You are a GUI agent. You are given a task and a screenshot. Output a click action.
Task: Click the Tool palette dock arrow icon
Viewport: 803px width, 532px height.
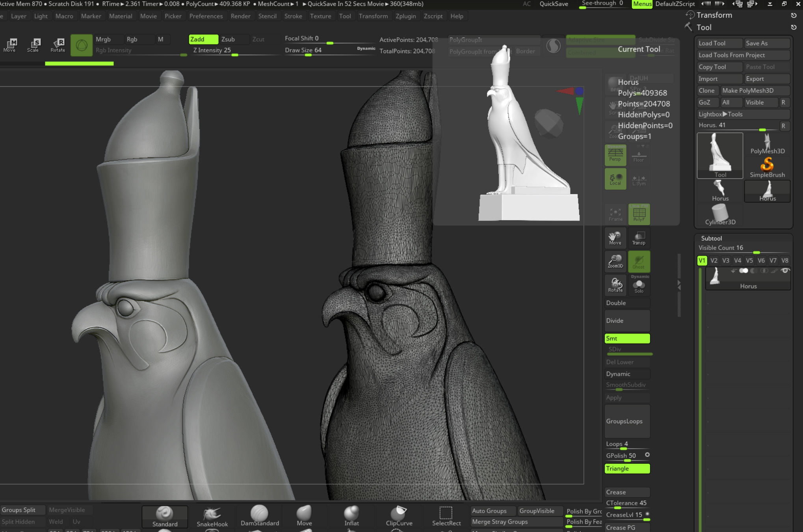point(794,28)
